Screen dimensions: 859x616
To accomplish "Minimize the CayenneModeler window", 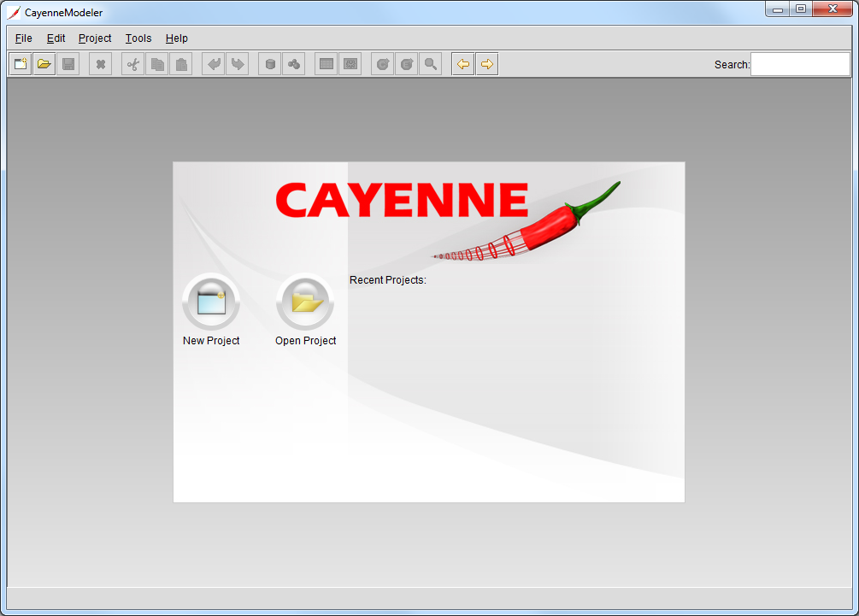I will pyautogui.click(x=777, y=9).
